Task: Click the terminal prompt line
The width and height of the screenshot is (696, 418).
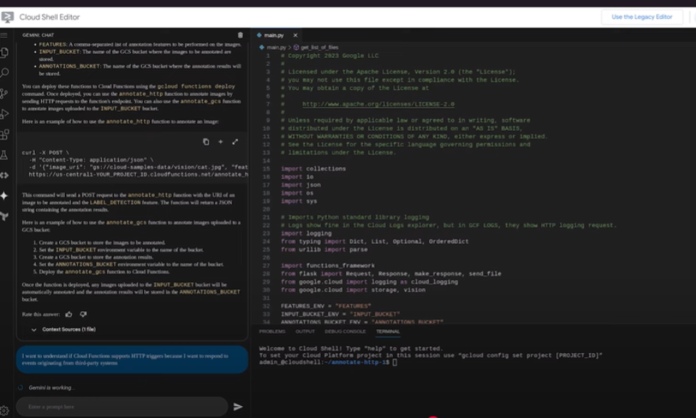Action: point(328,363)
